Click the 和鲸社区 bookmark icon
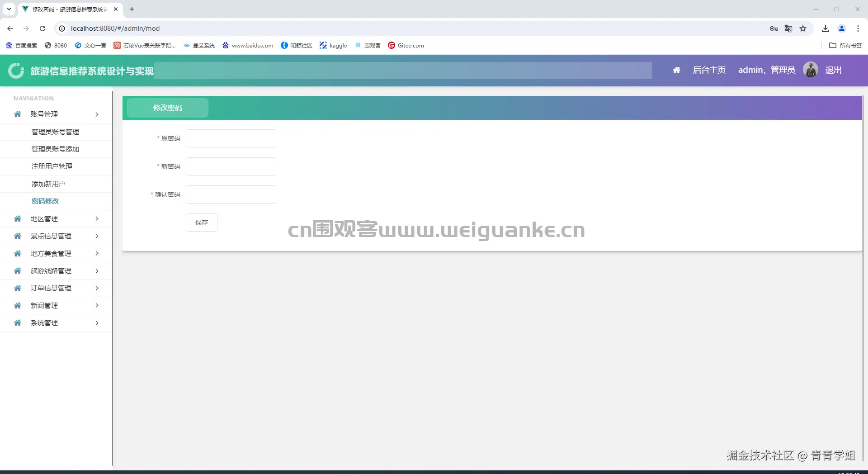Image resolution: width=868 pixels, height=474 pixels. 284,45
